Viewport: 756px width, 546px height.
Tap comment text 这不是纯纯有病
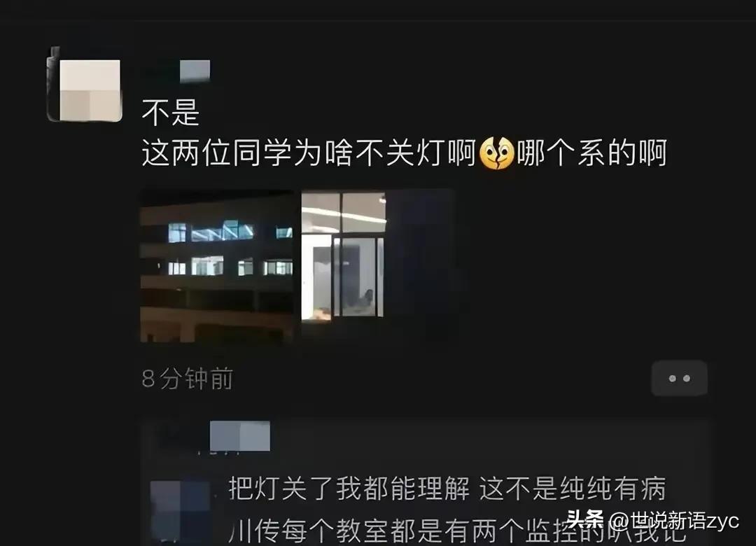pyautogui.click(x=573, y=488)
